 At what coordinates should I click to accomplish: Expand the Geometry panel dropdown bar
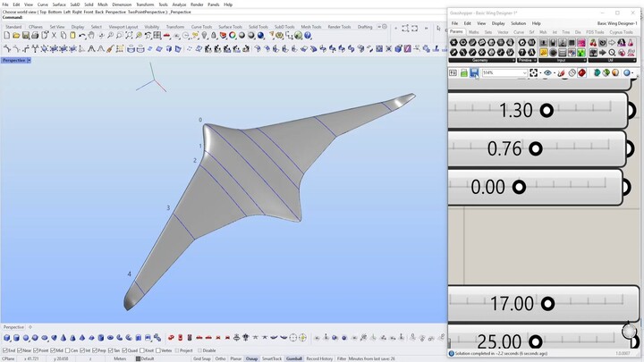tap(480, 60)
